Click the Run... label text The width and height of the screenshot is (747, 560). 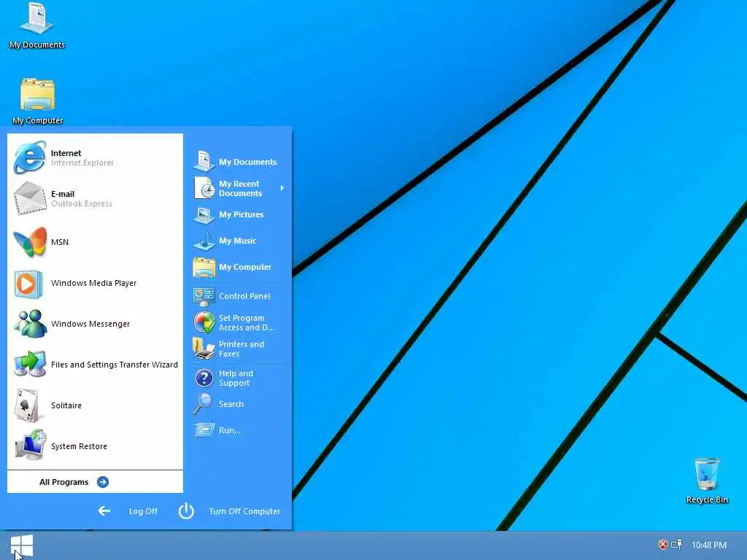pos(230,430)
